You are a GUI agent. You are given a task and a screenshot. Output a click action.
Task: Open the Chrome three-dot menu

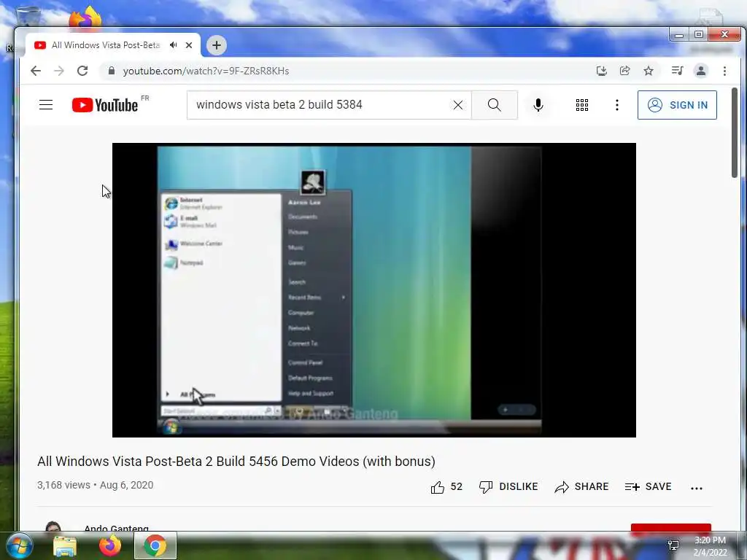[724, 71]
